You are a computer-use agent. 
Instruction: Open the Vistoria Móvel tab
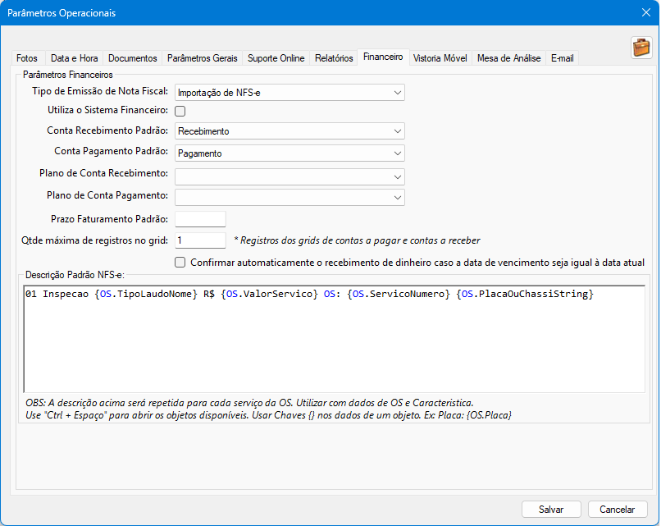[x=440, y=58]
